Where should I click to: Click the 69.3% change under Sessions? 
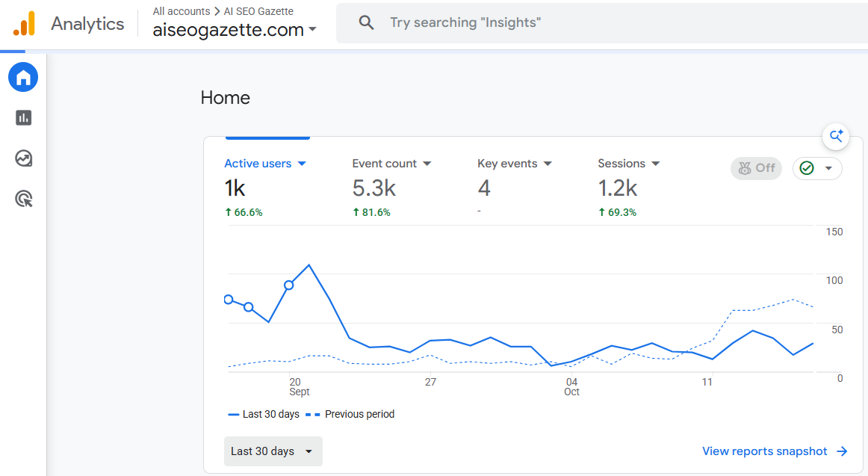(617, 212)
